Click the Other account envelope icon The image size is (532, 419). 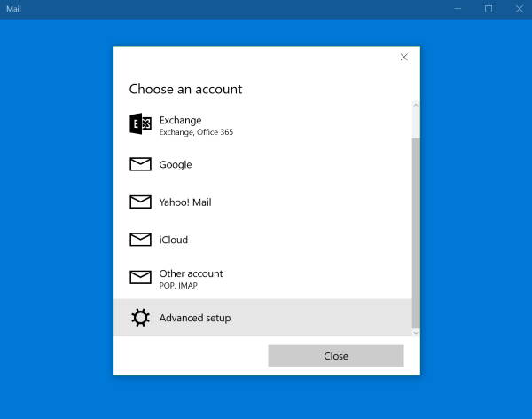click(140, 277)
